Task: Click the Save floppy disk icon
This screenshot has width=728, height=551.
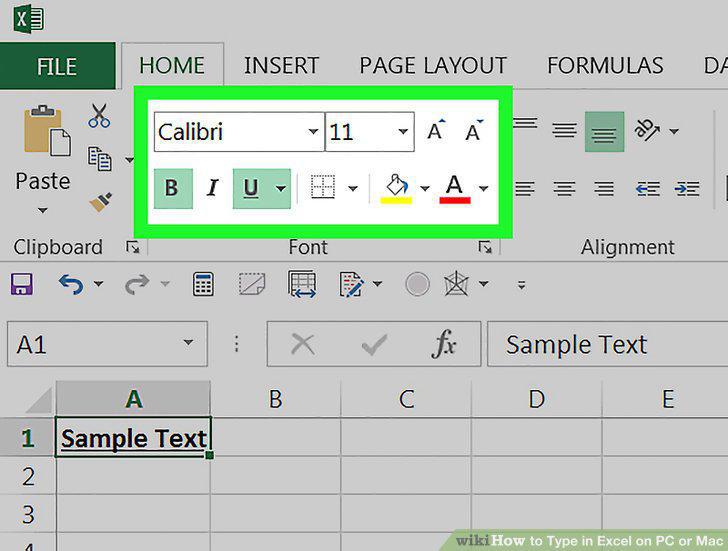Action: (22, 284)
